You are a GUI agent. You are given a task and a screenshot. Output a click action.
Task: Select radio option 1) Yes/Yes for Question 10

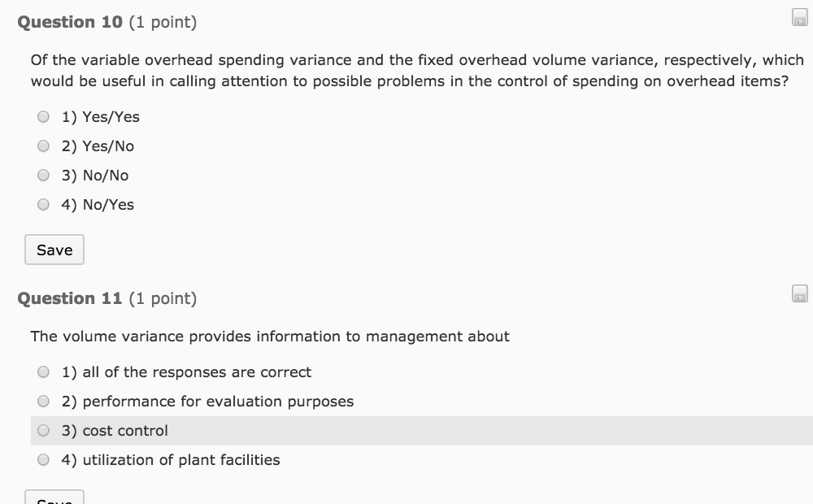point(43,116)
